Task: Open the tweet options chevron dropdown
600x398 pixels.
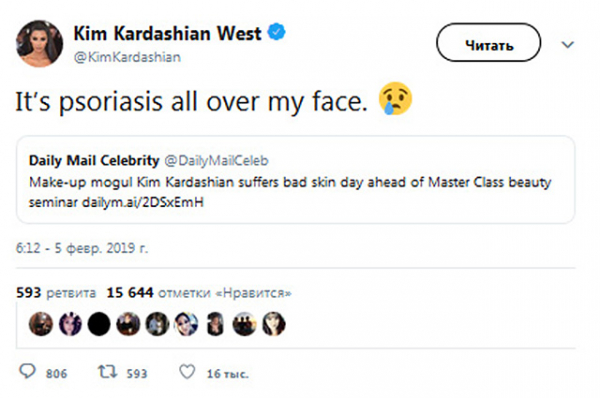Action: (567, 45)
